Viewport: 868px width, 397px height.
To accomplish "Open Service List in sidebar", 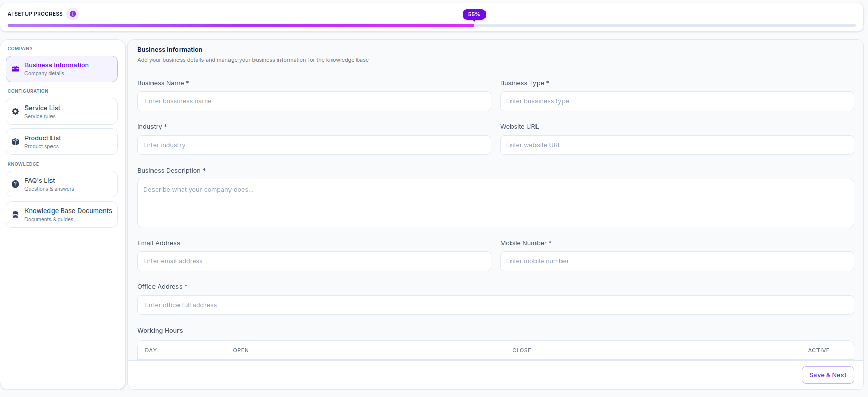I will 62,111.
